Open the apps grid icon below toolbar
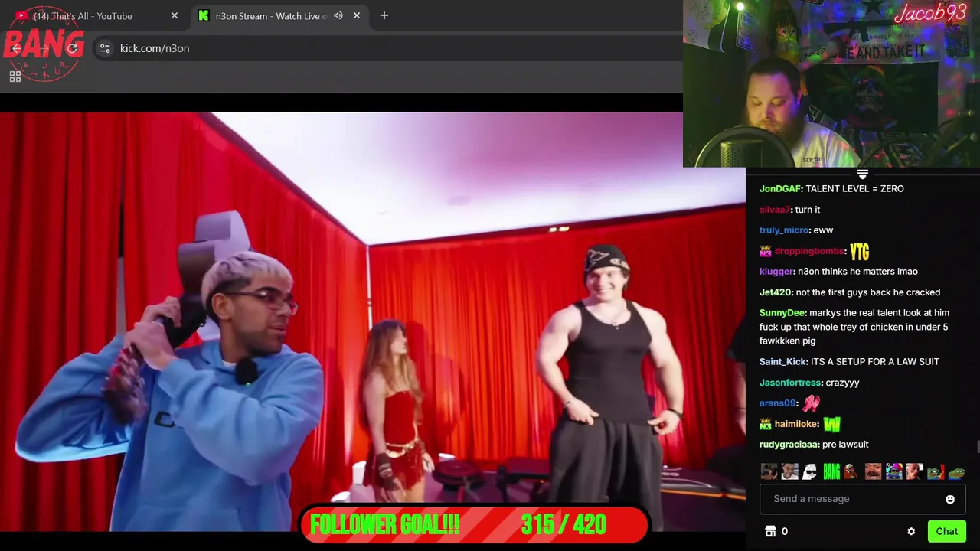The image size is (980, 551). [x=15, y=77]
